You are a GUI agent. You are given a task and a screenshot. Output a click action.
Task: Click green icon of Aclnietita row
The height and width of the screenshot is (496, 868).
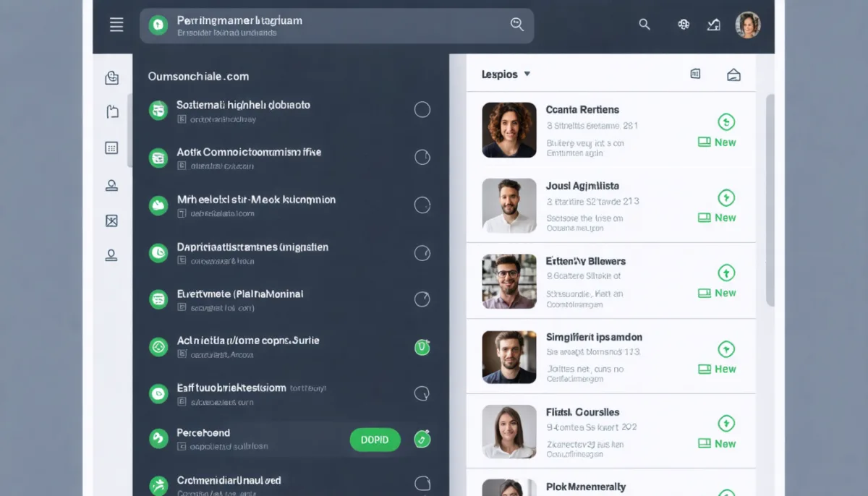[158, 347]
